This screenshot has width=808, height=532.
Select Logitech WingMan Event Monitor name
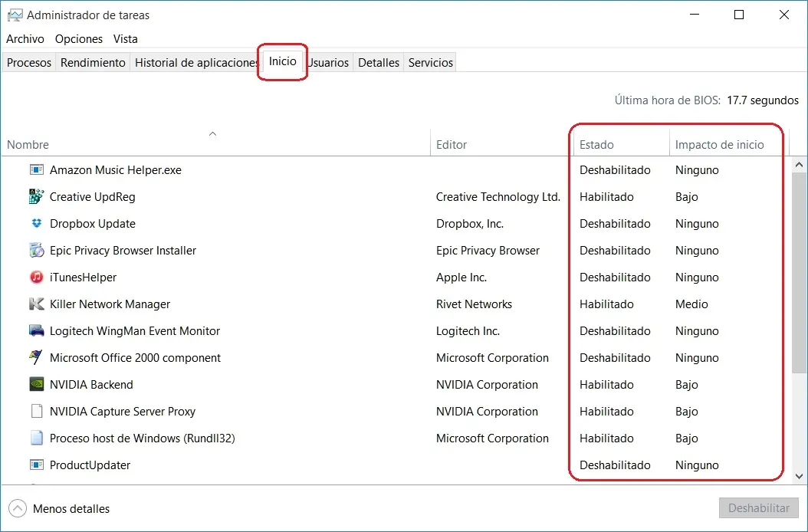click(x=134, y=331)
